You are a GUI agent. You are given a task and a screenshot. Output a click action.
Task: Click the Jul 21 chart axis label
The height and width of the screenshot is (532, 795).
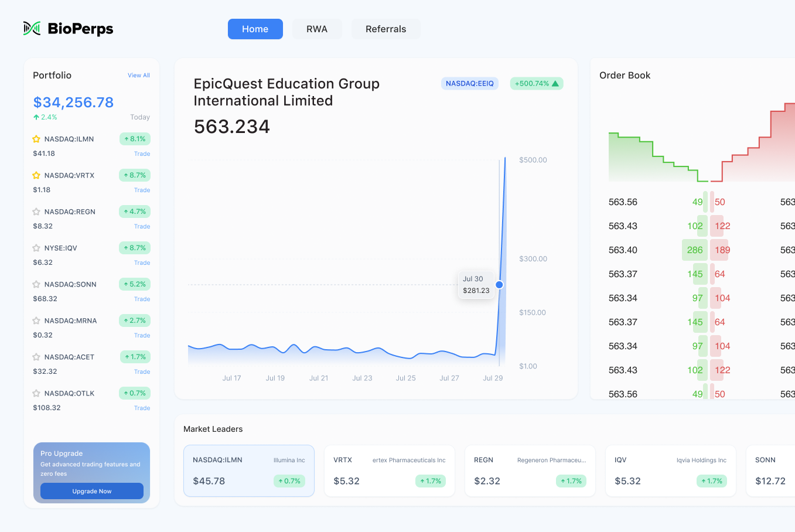tap(319, 378)
